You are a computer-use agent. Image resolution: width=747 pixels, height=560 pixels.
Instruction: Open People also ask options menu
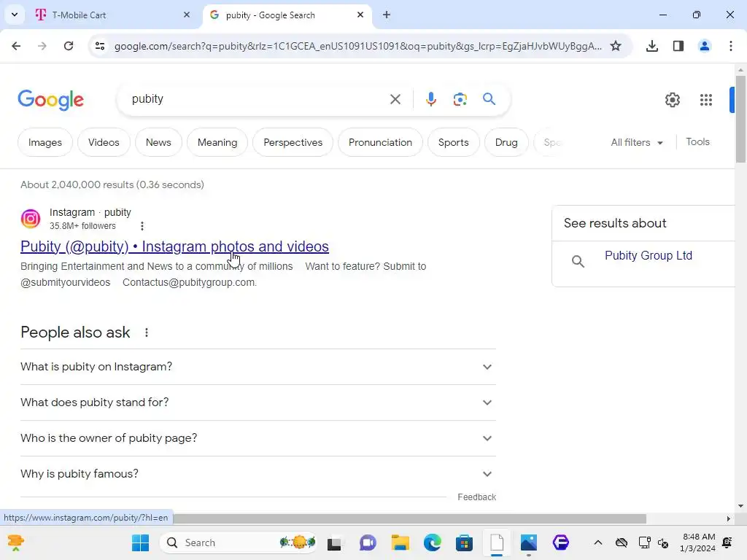click(x=146, y=332)
